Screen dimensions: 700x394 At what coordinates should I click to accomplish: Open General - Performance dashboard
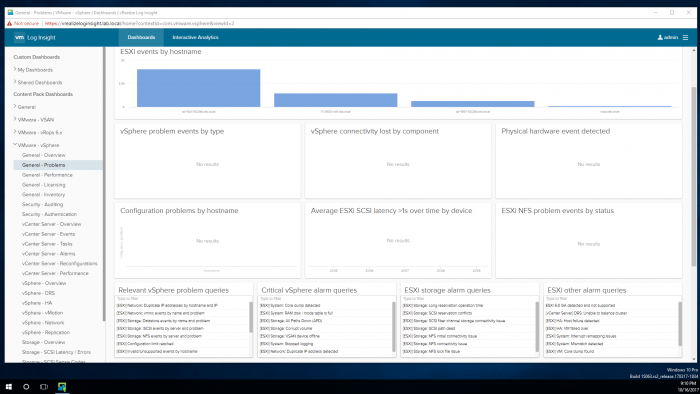coord(47,175)
